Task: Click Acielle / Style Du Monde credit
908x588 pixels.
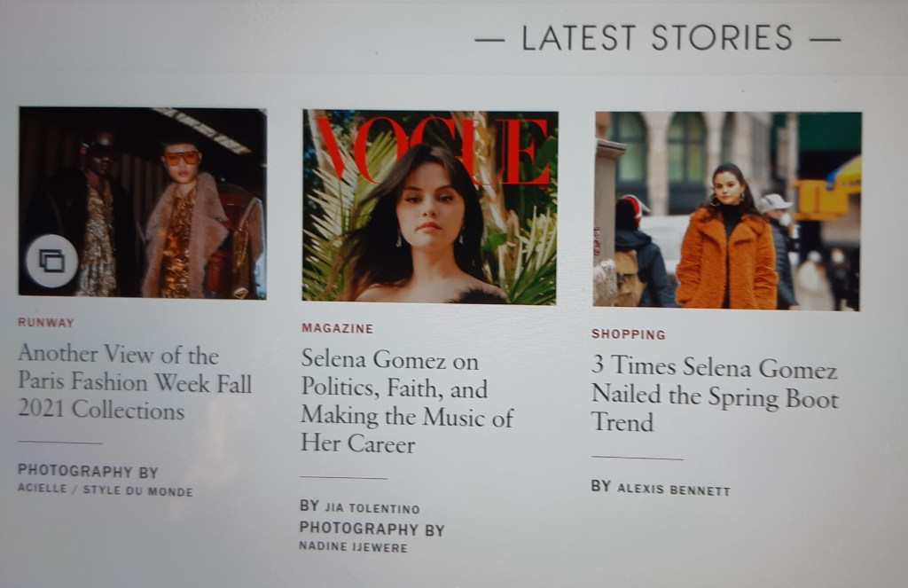Action: (x=106, y=490)
